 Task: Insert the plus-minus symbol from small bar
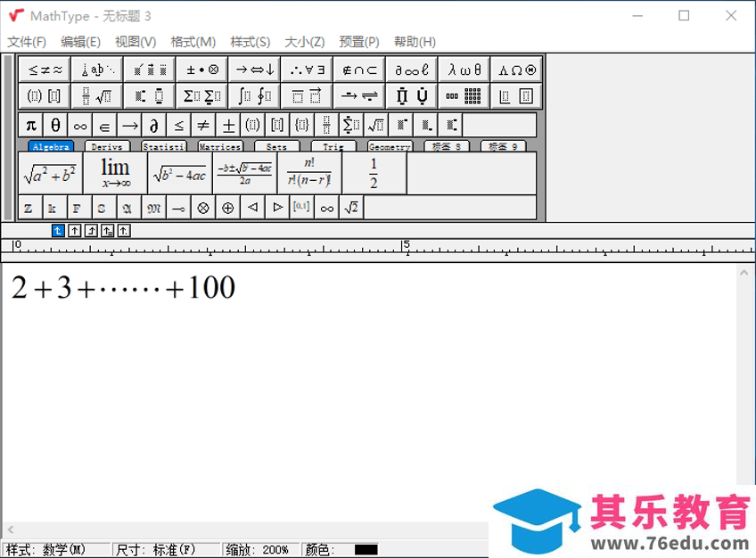(228, 126)
